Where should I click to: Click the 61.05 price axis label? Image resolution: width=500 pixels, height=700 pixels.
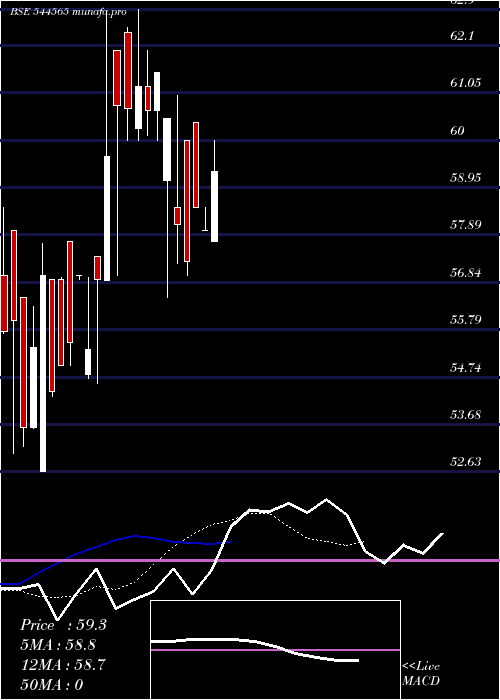tap(466, 83)
